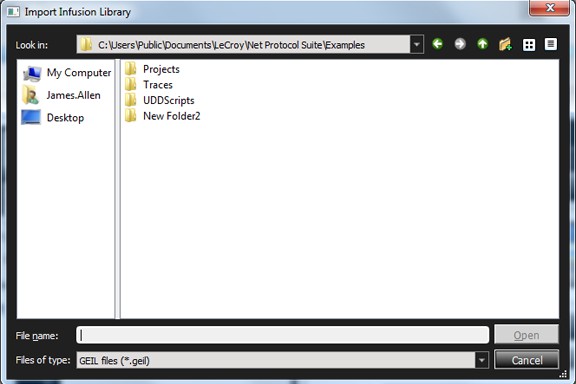
Task: Select the Projects folder
Action: click(x=152, y=69)
